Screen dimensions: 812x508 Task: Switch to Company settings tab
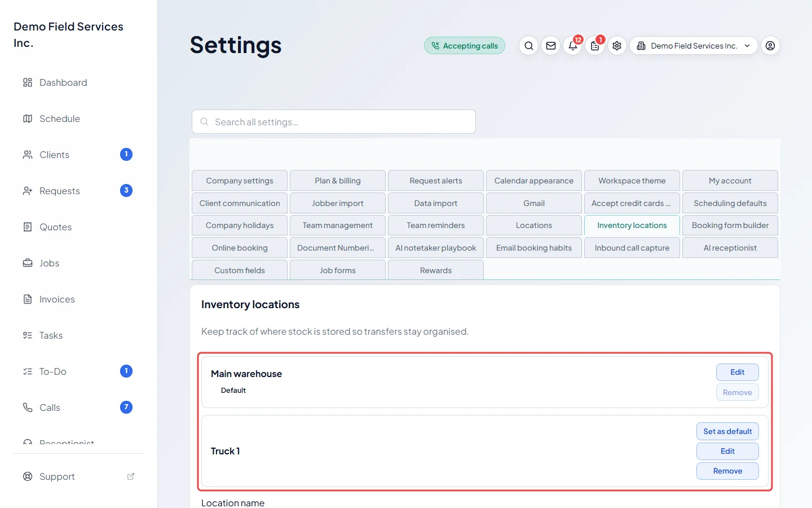(240, 181)
